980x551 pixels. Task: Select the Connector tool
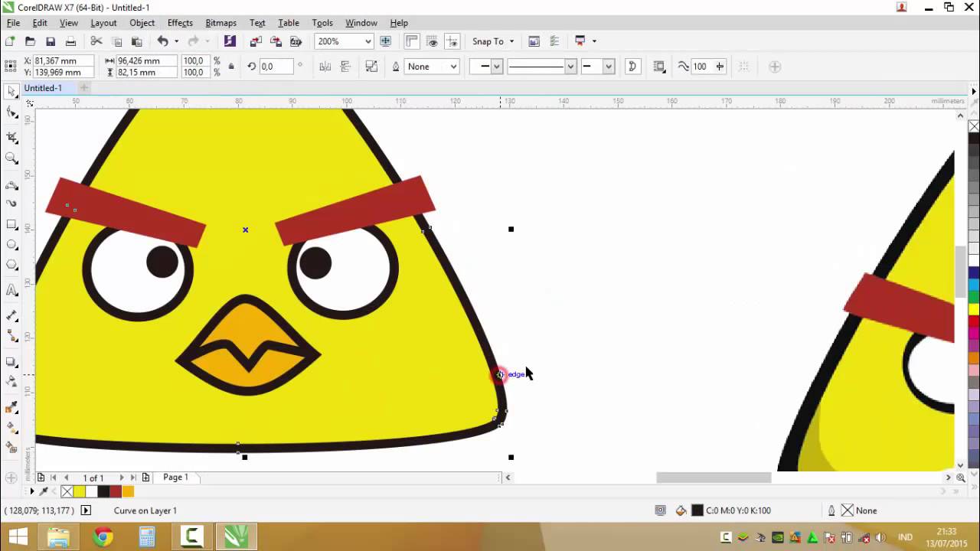(x=11, y=336)
